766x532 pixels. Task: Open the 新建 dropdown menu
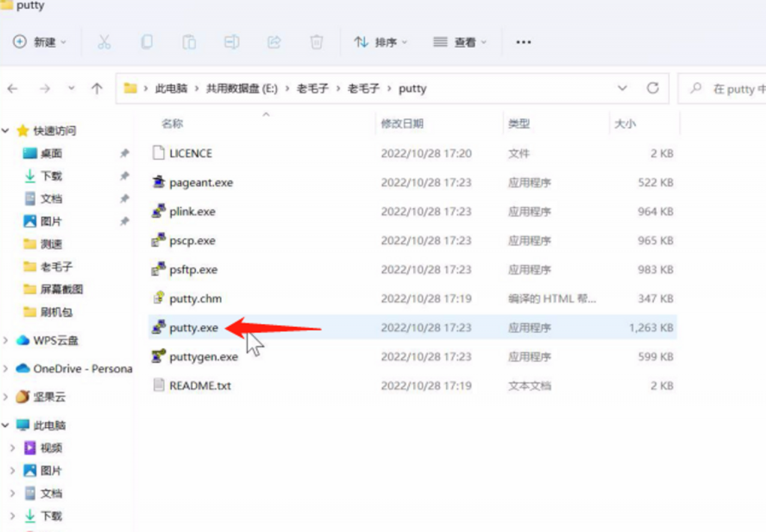[40, 42]
